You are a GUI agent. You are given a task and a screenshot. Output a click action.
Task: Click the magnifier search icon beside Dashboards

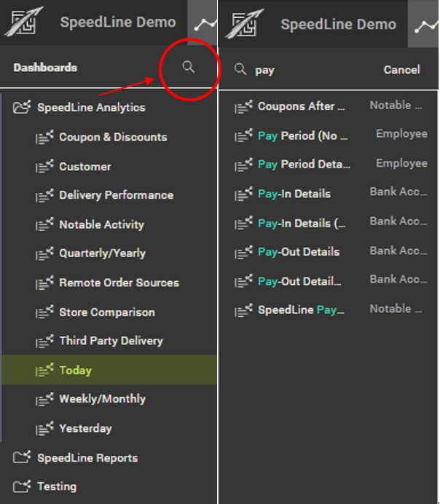(x=189, y=67)
